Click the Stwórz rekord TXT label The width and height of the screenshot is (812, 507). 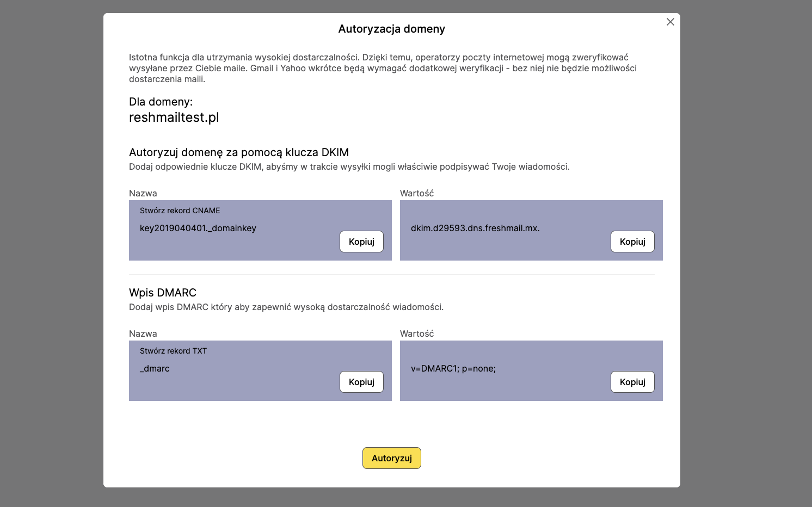pos(174,351)
